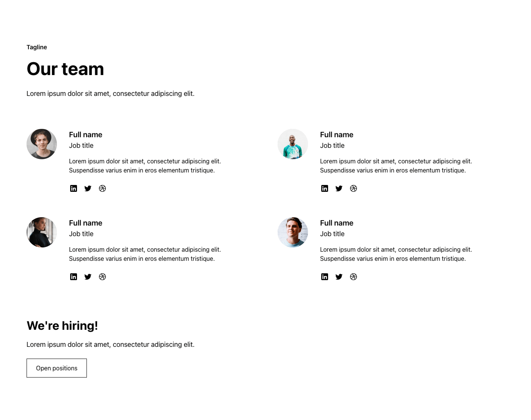Click avatar of man in teal jersey
Viewport: 531px width, 420px height.
coord(293,144)
